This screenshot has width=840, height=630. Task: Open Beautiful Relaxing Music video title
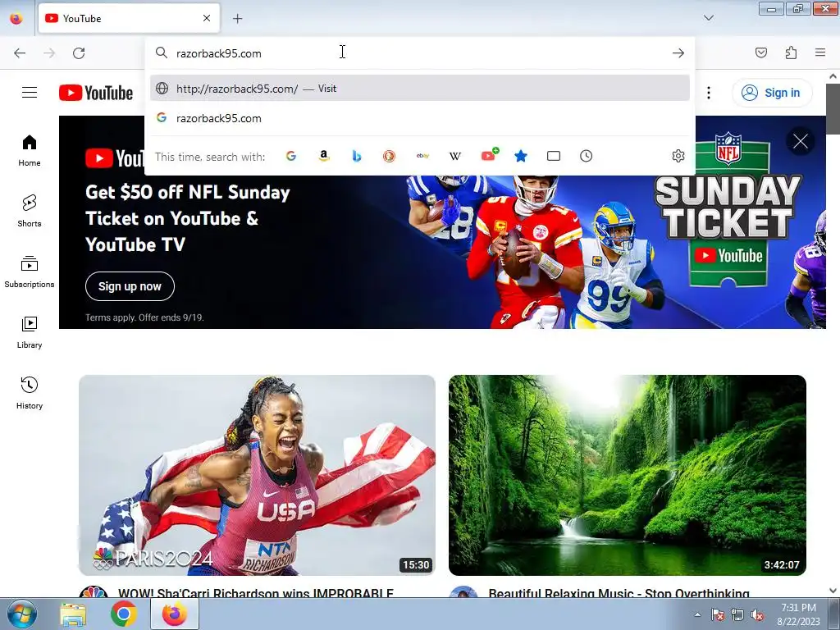click(619, 593)
